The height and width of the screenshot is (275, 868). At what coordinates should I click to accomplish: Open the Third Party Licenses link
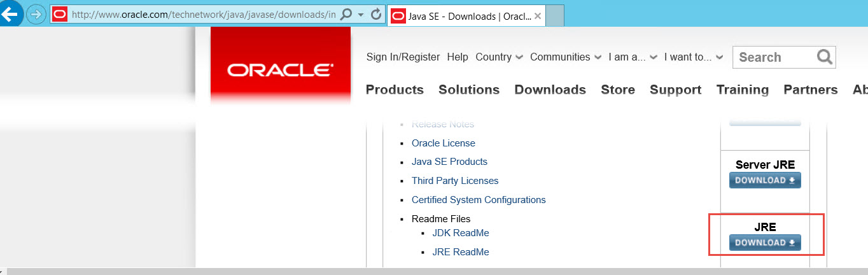click(x=455, y=181)
